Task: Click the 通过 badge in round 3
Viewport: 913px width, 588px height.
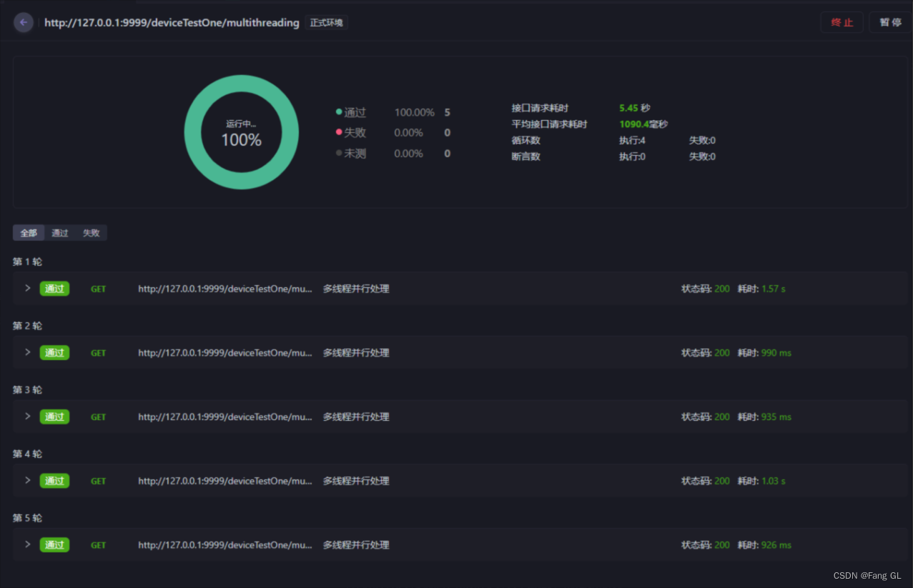Action: point(54,417)
